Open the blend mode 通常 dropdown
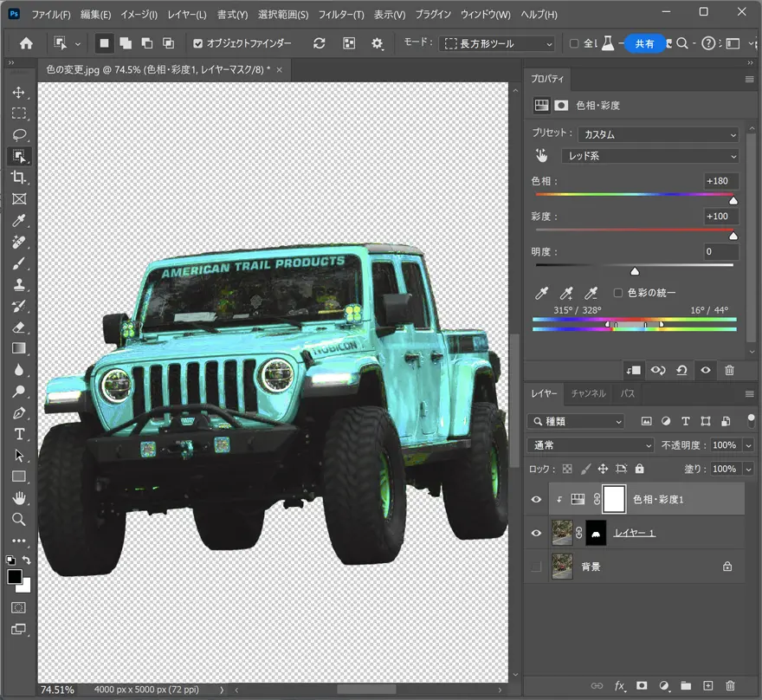762x700 pixels. [x=591, y=445]
